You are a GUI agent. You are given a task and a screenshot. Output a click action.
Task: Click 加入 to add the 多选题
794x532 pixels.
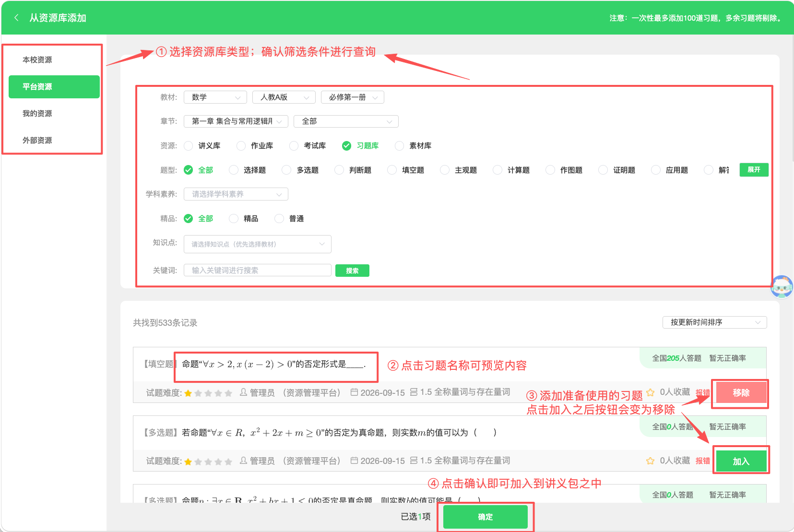tap(741, 461)
